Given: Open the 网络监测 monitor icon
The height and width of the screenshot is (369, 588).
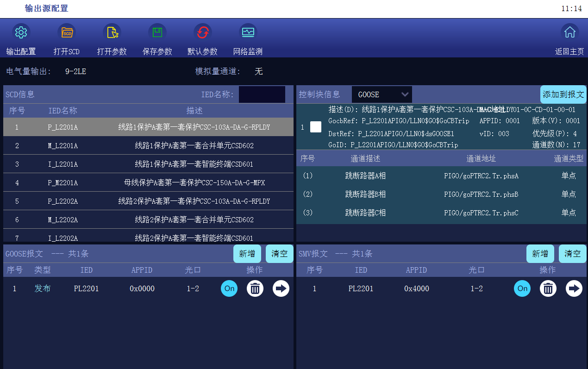Looking at the screenshot, I should click(x=248, y=32).
